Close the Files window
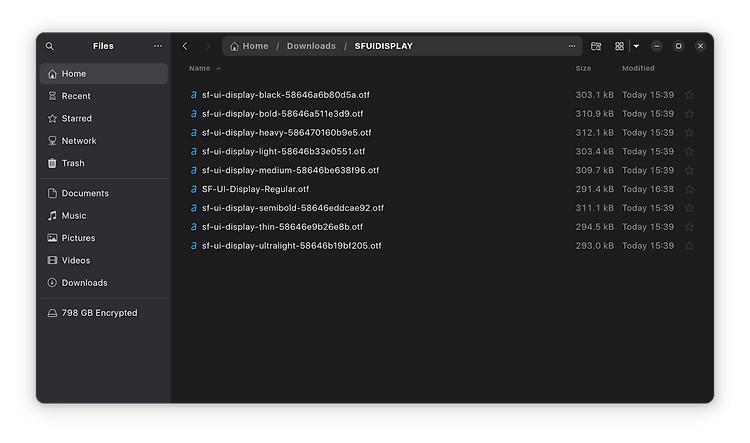The image size is (750, 443). [700, 46]
